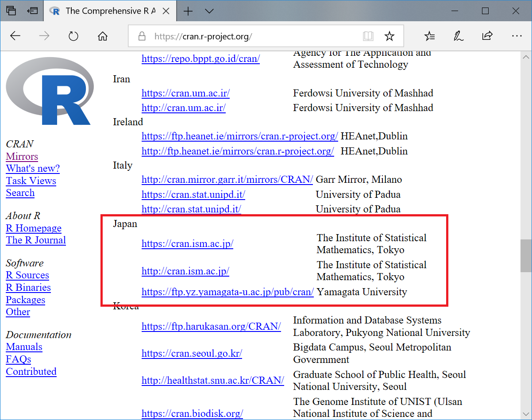
Task: Click the Yamagata University description text
Action: [362, 292]
